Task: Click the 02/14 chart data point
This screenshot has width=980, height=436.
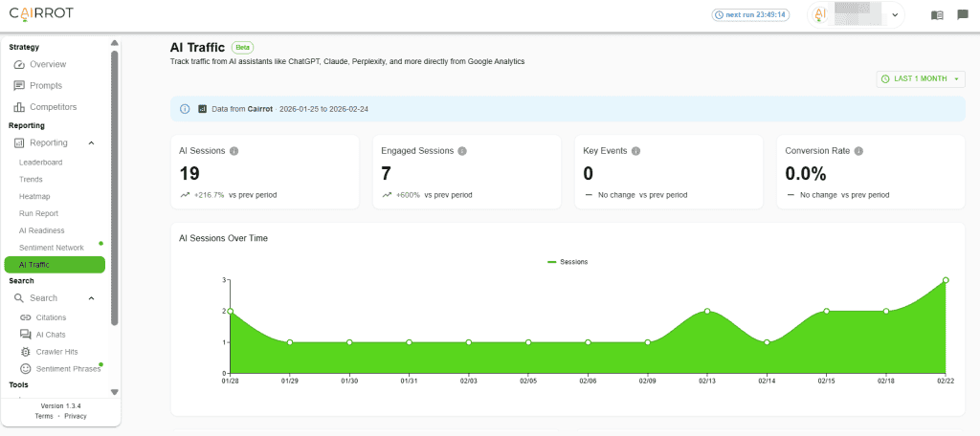Action: (x=767, y=342)
